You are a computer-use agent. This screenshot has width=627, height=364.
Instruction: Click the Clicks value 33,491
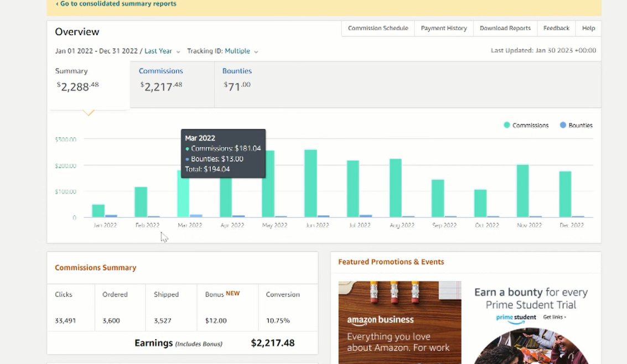[65, 320]
